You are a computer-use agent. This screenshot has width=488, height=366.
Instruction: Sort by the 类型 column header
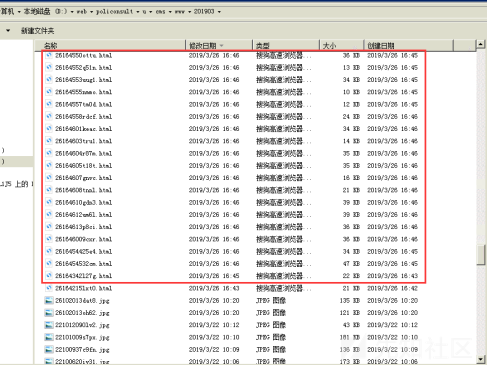coord(286,46)
